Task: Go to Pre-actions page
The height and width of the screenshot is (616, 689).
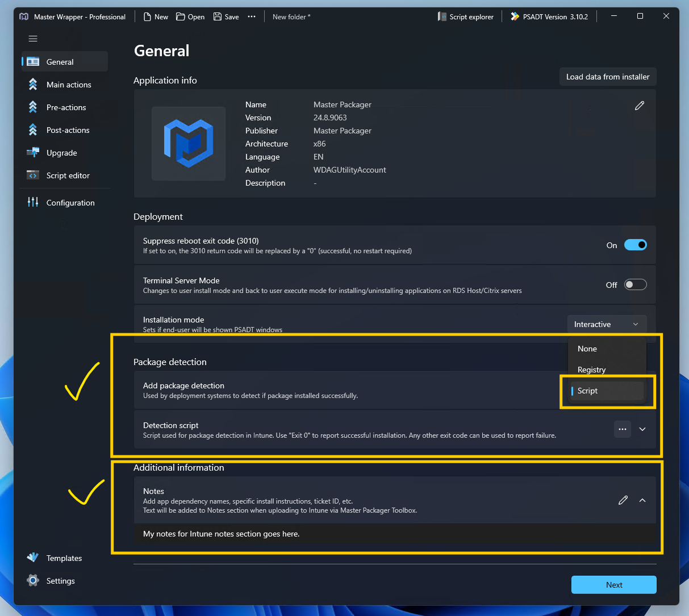Action: 65,107
